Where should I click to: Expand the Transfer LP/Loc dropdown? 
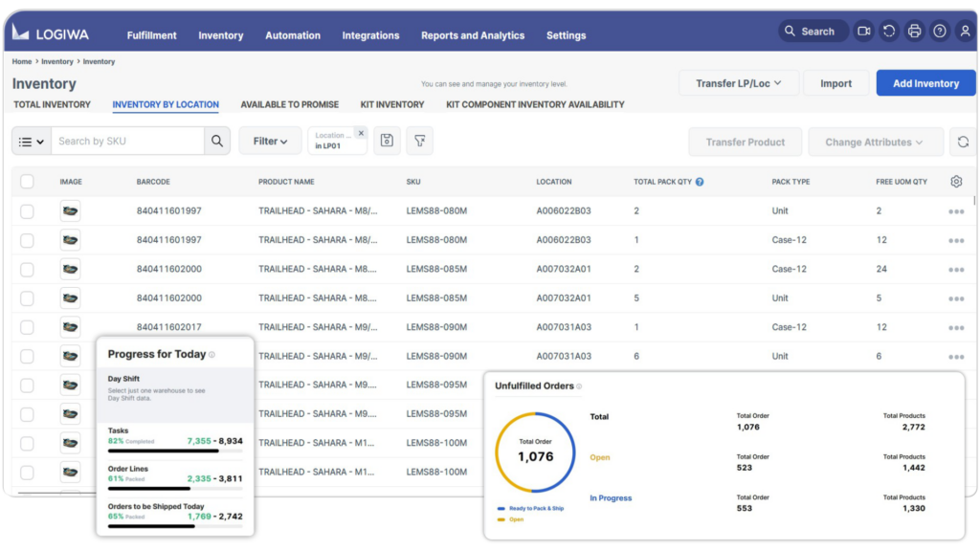click(x=739, y=83)
